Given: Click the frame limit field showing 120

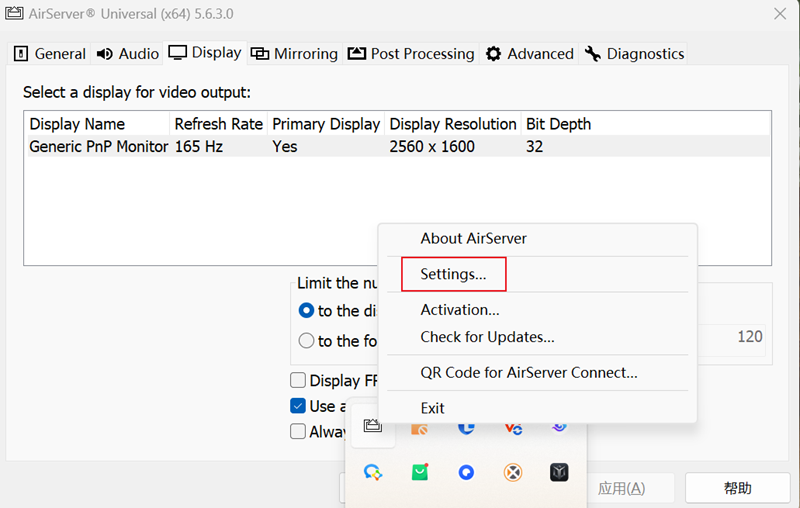Looking at the screenshot, I should pos(738,337).
